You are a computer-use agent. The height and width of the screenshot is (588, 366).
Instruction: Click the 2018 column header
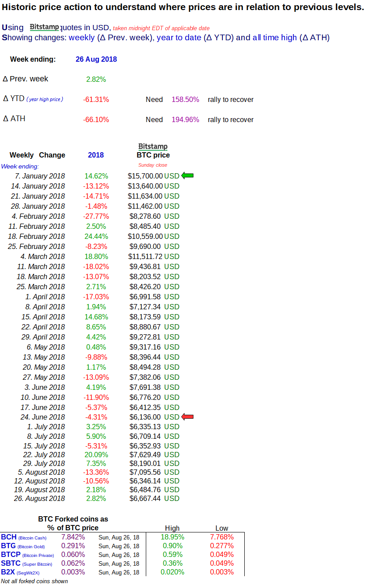pos(96,155)
